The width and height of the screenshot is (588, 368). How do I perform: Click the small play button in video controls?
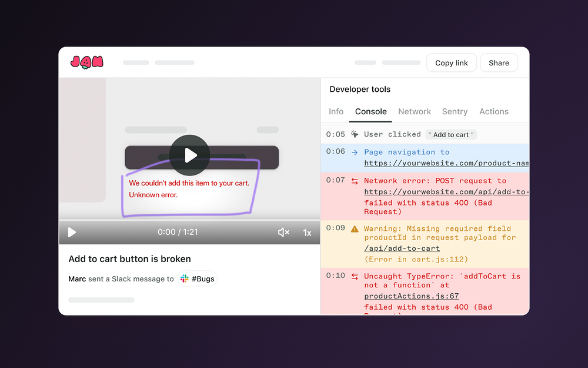(72, 233)
